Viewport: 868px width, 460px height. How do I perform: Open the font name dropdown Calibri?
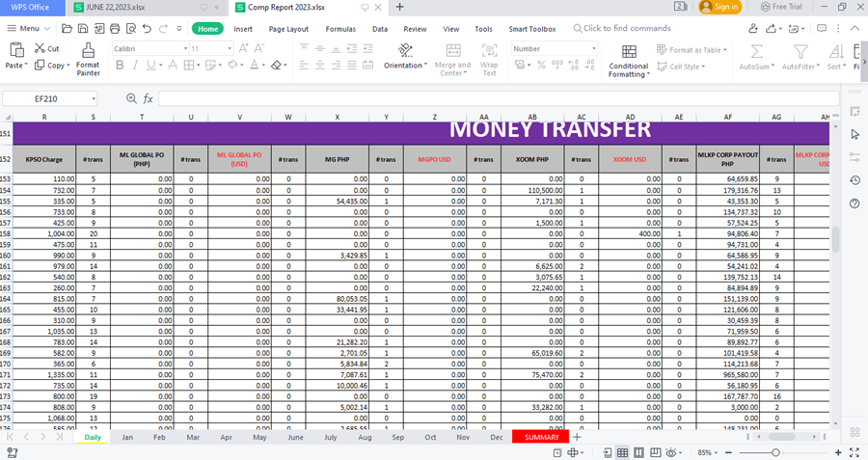click(x=185, y=49)
